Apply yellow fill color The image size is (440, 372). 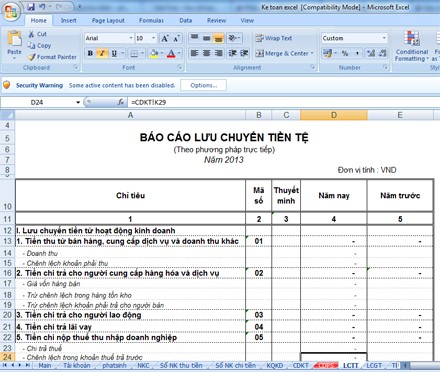point(154,53)
